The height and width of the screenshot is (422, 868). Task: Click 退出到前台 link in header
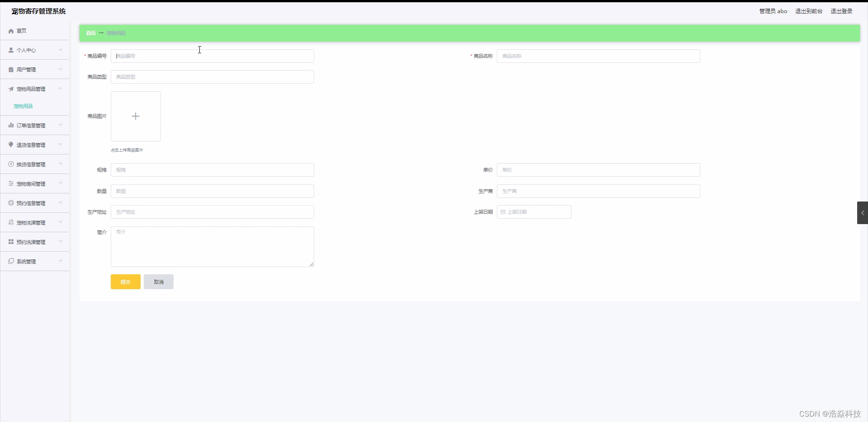coord(809,11)
